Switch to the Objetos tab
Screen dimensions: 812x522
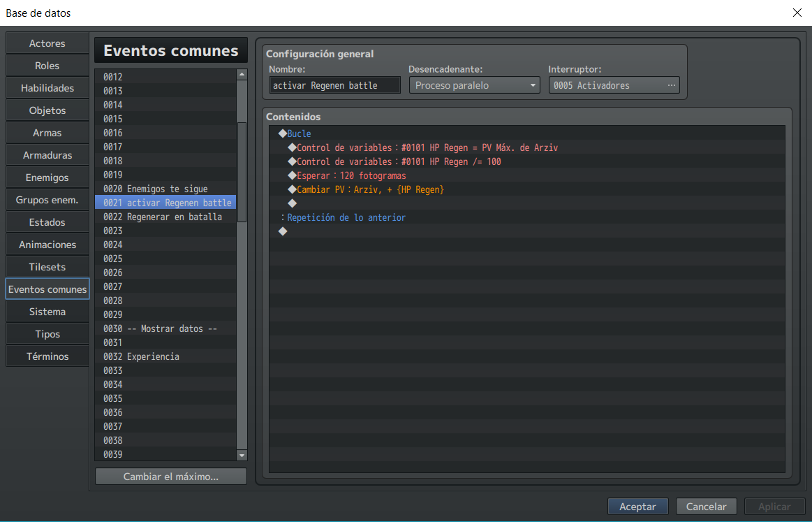pyautogui.click(x=47, y=110)
